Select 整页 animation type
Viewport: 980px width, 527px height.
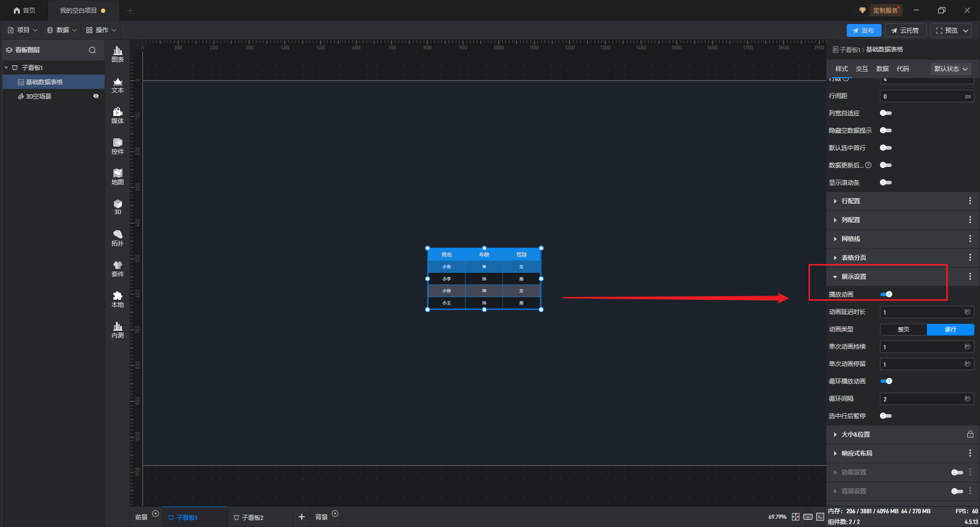tap(903, 329)
